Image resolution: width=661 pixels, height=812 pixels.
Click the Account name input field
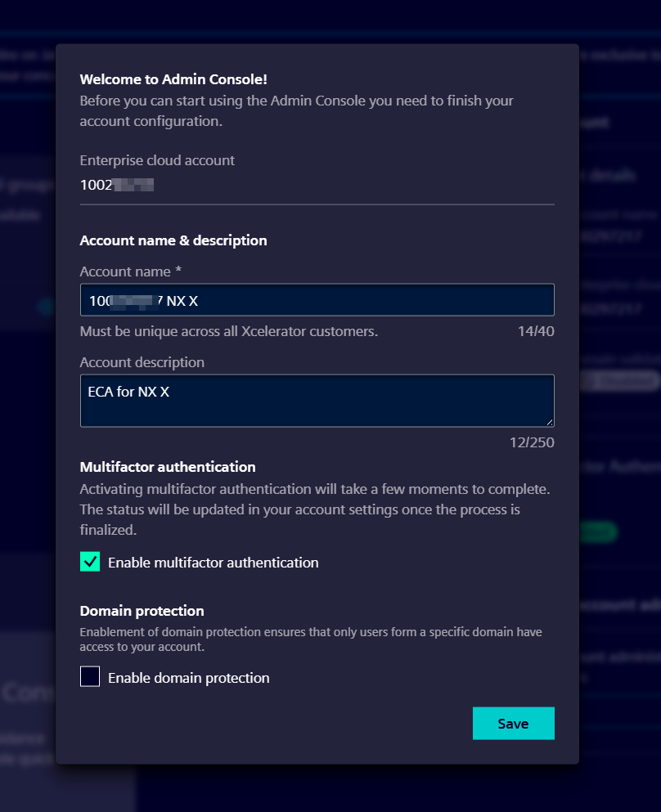pyautogui.click(x=317, y=299)
